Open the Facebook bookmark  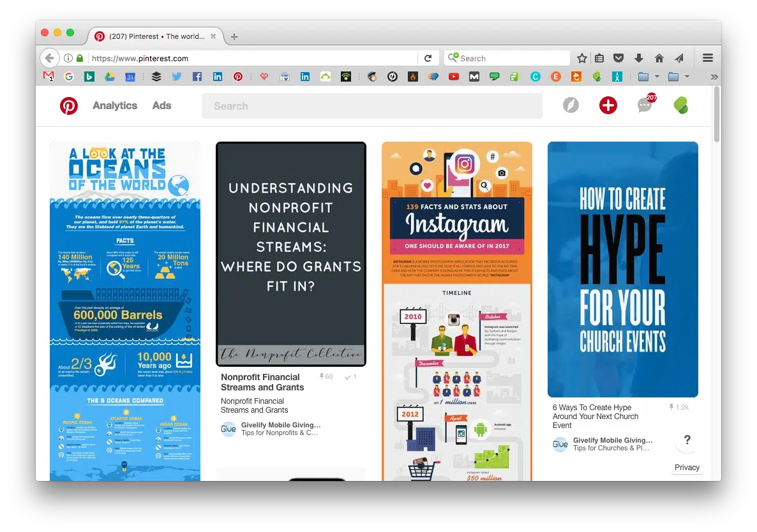pyautogui.click(x=197, y=76)
